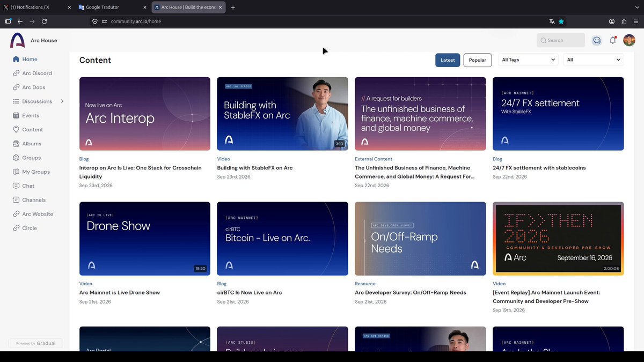
Task: Go back with the browser back arrow
Action: point(20,21)
